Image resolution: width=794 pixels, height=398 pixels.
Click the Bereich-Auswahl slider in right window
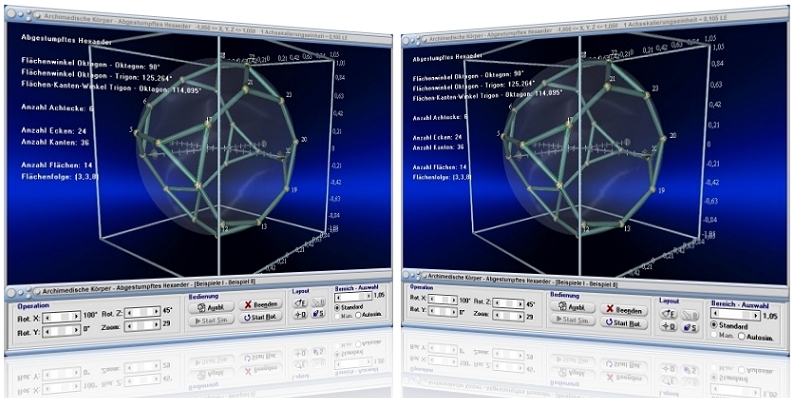point(736,315)
